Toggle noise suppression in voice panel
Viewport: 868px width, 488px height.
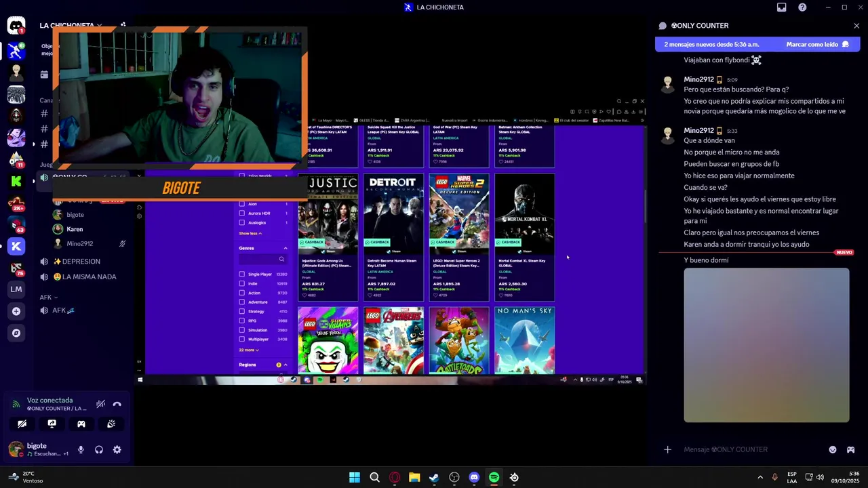pos(100,404)
